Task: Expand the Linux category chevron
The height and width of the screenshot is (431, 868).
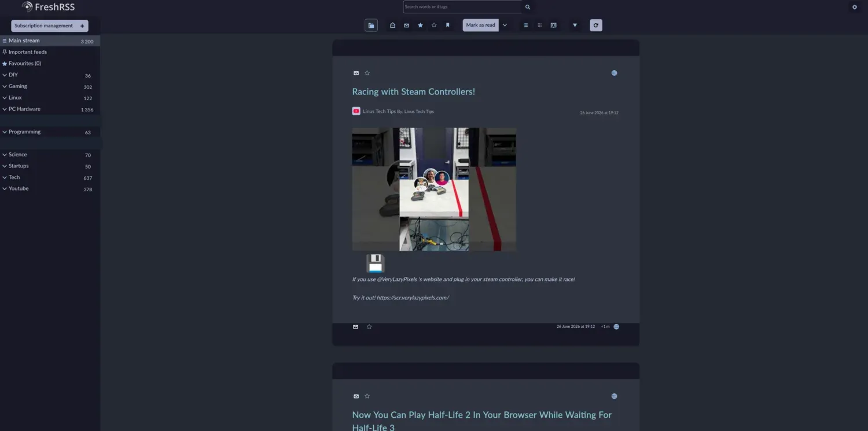Action: tap(5, 97)
